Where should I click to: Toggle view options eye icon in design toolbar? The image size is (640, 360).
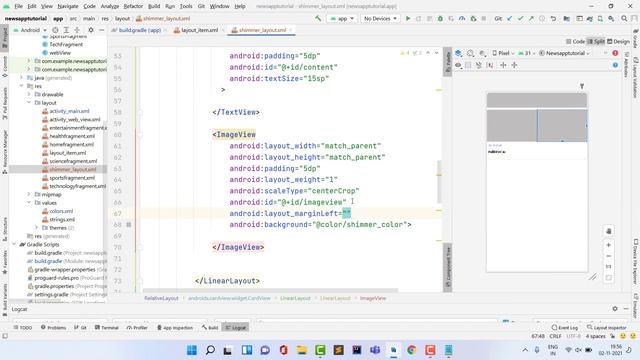click(x=458, y=65)
